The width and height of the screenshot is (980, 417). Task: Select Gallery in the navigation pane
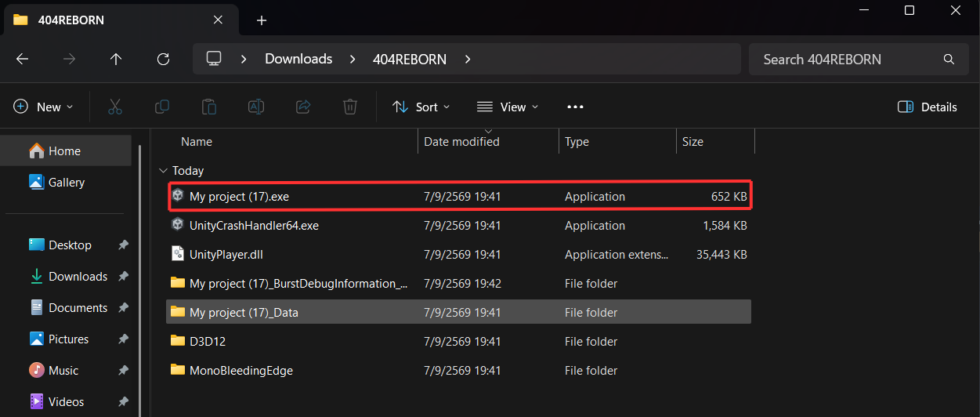tap(66, 182)
